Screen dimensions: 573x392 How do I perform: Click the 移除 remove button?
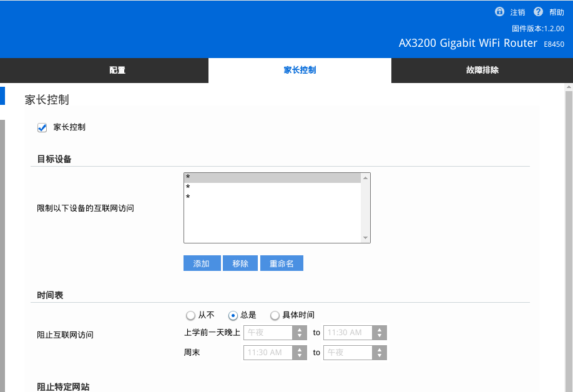240,263
